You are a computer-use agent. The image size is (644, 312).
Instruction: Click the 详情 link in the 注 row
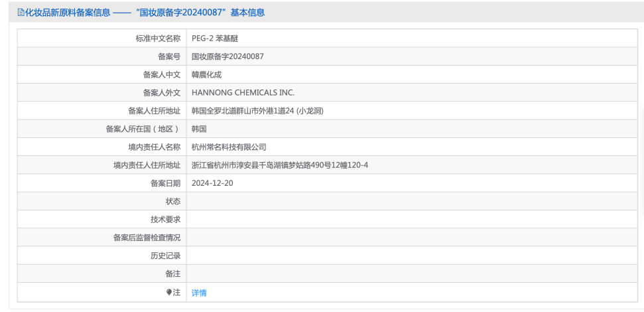coord(199,293)
